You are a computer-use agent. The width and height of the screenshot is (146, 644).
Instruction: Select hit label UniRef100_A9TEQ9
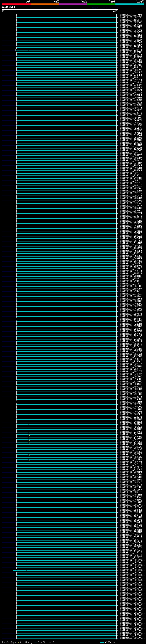[x=131, y=118]
